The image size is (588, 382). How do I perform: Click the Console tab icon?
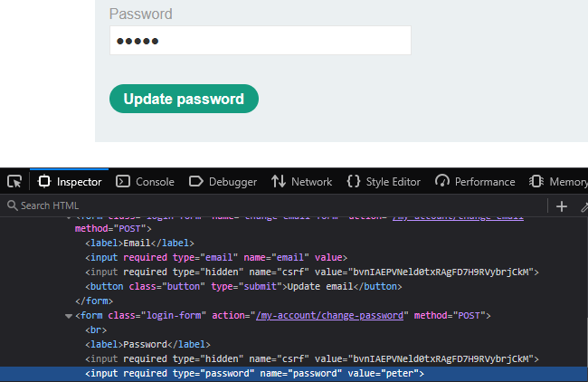(x=123, y=182)
